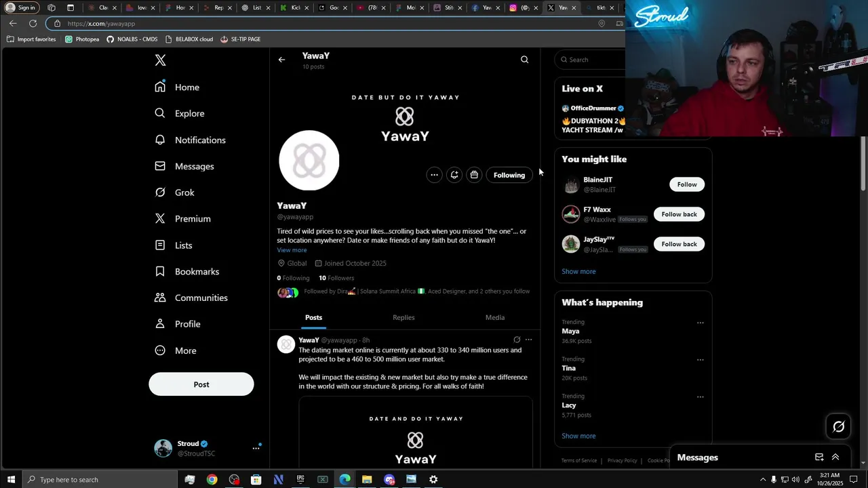Open YawaY profile avatar
868x488 pixels.
click(x=309, y=161)
